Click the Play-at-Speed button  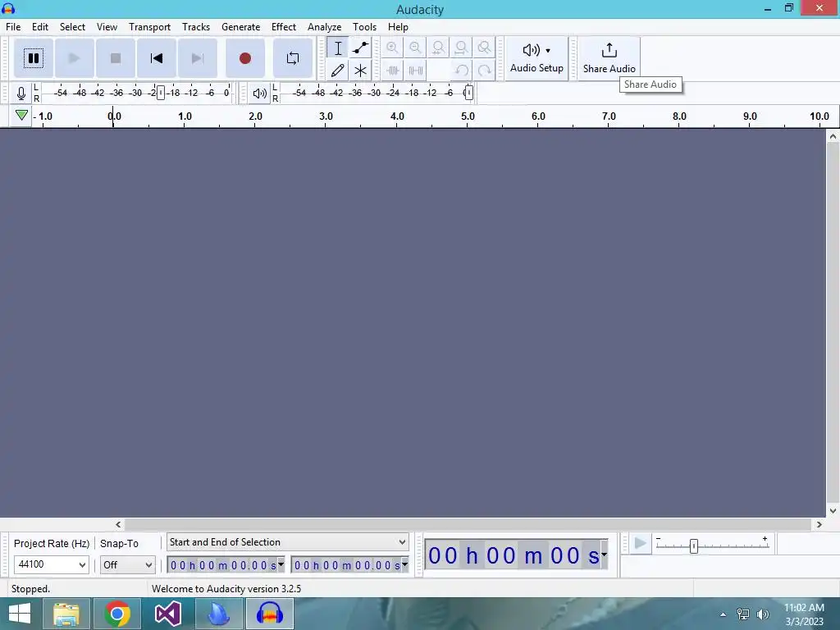(x=640, y=544)
